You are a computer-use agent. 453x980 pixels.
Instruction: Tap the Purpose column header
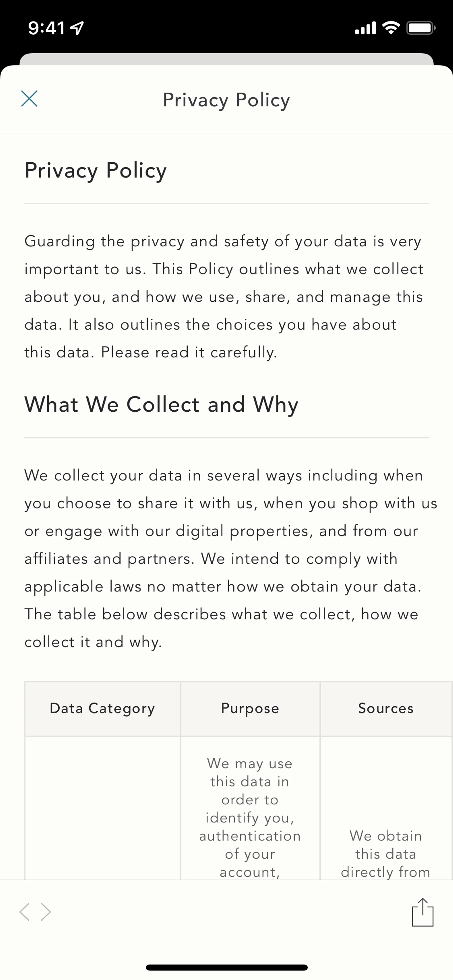coord(250,708)
